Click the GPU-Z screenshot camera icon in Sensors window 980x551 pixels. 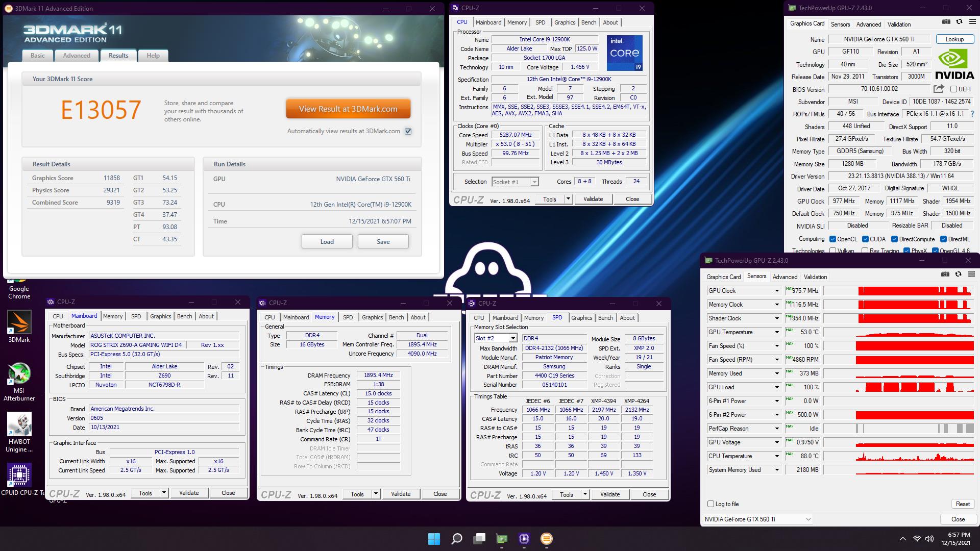945,274
